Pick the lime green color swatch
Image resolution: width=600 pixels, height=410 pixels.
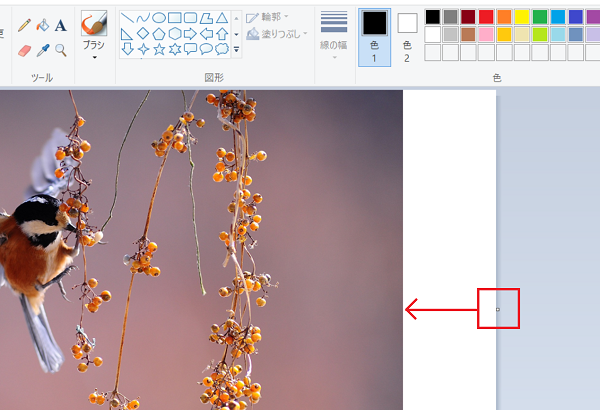[540, 34]
